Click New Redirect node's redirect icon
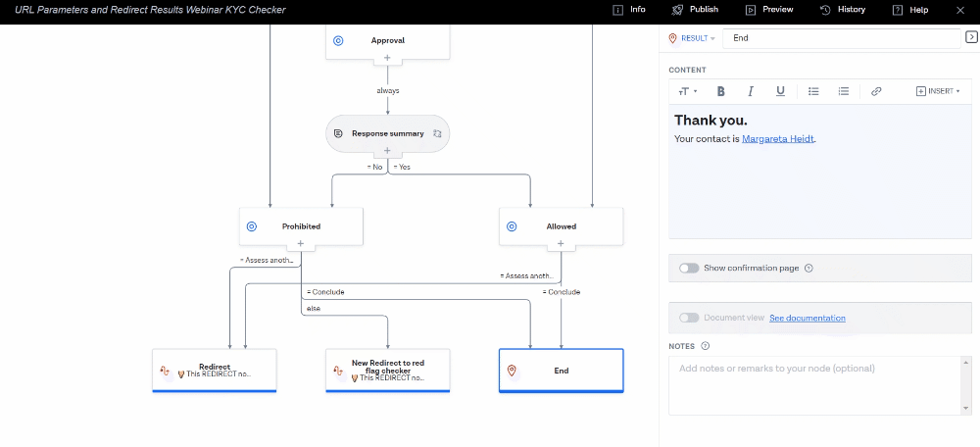This screenshot has width=980, height=447. point(338,371)
